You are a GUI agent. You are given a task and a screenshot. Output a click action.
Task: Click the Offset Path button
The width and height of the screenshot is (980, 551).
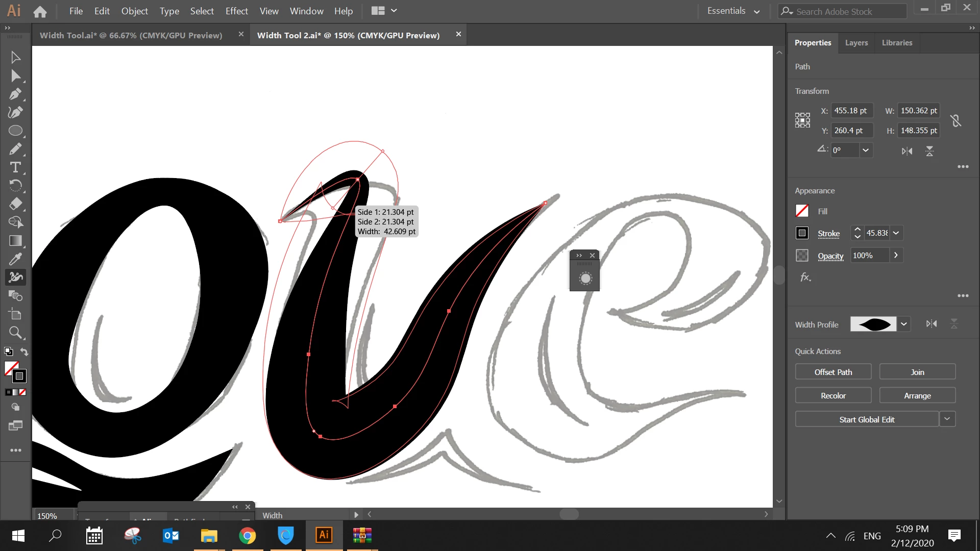833,372
